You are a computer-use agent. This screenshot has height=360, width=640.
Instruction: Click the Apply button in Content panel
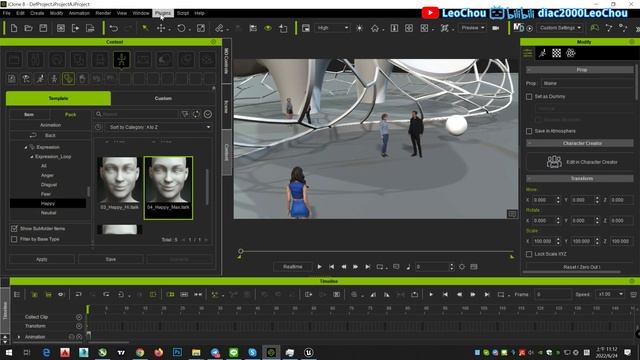(x=42, y=259)
